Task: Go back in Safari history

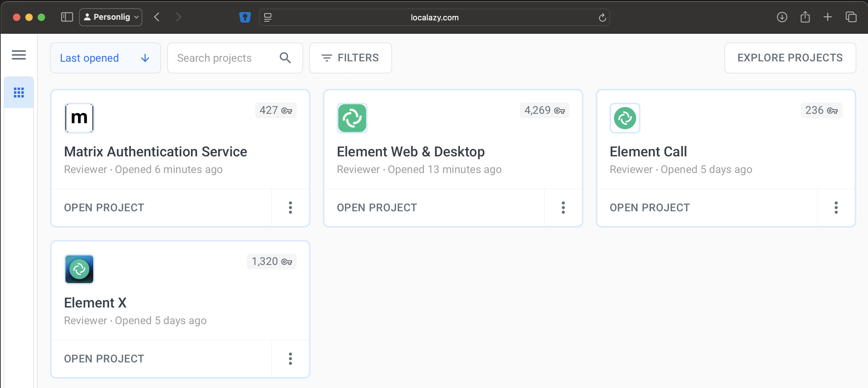Action: [157, 17]
